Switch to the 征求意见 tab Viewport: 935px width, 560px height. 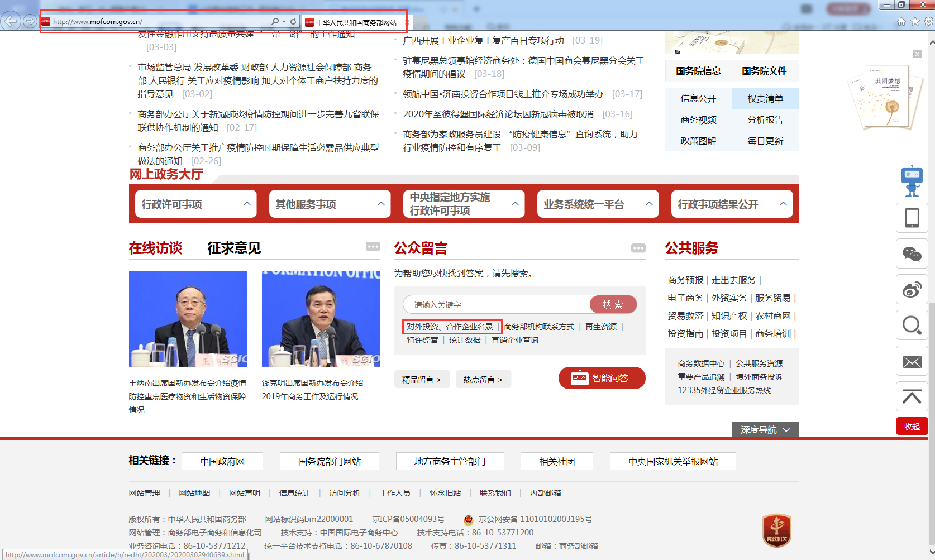coord(234,248)
